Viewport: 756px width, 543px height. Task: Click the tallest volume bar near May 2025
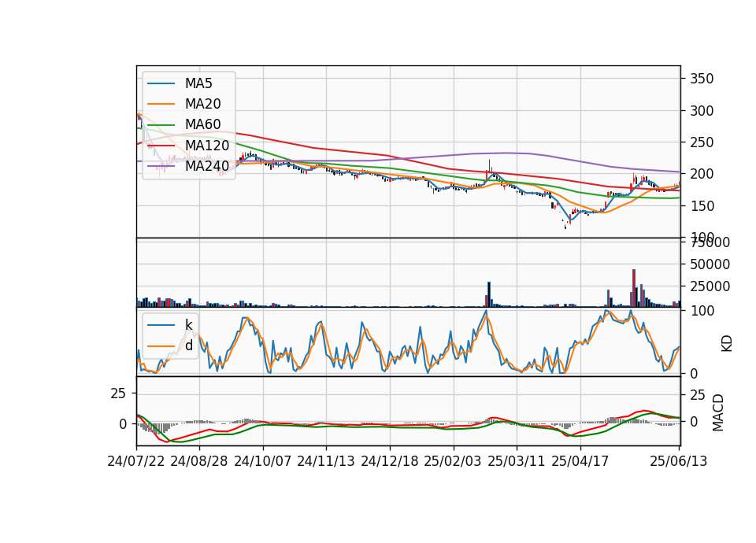634,288
